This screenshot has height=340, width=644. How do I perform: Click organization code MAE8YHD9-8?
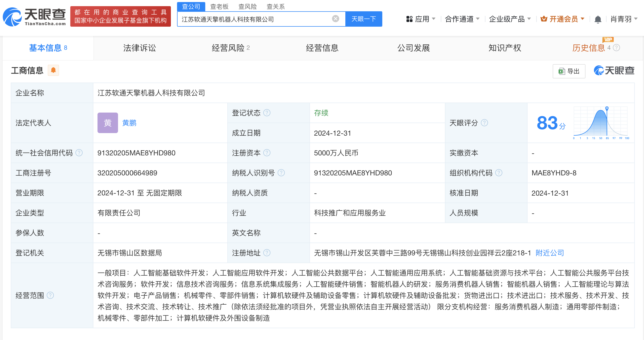554,173
